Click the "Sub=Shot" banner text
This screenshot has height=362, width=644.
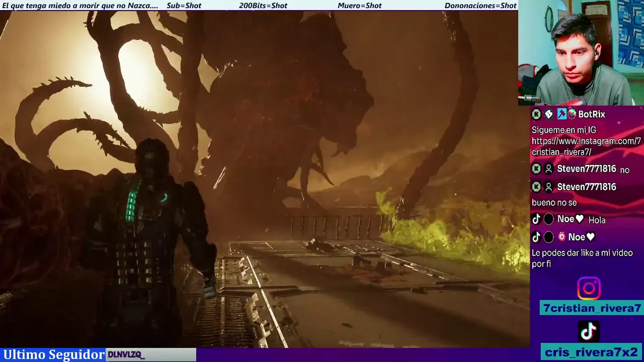[184, 6]
